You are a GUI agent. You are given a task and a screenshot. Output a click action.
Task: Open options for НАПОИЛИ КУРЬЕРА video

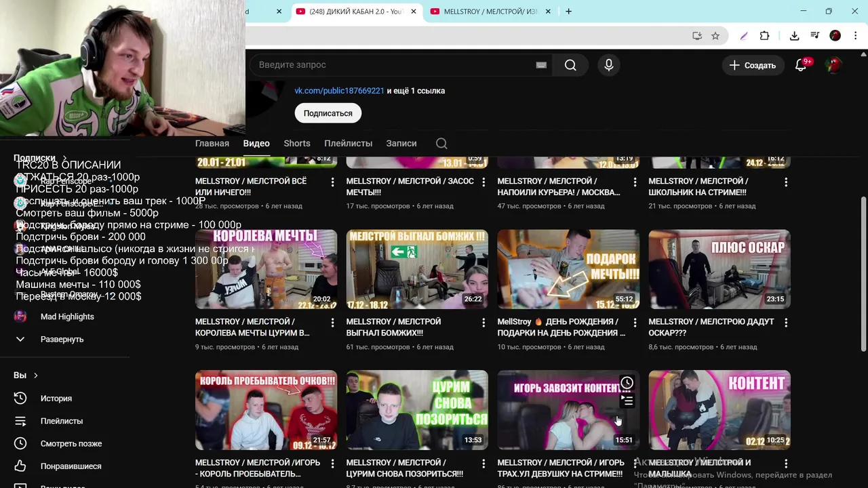[x=635, y=182]
